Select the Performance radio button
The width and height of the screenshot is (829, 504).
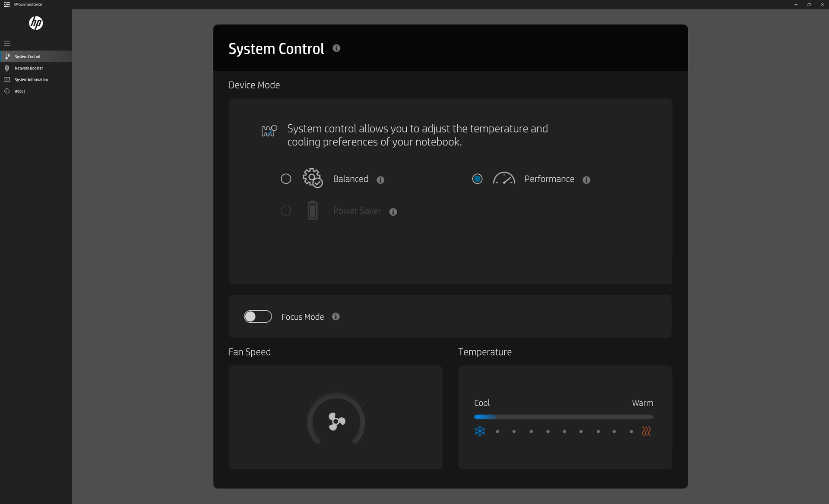point(477,179)
